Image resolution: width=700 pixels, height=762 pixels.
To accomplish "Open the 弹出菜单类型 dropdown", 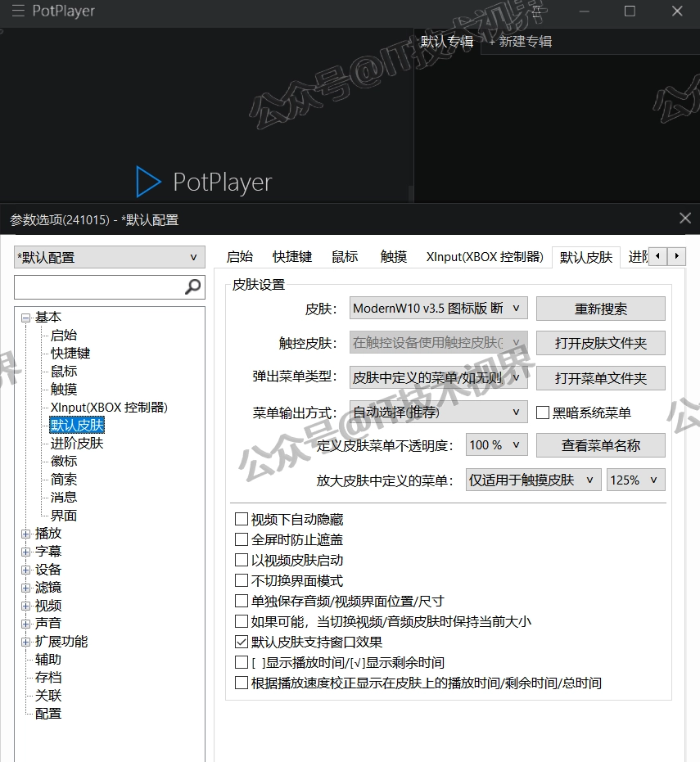I will (x=439, y=377).
